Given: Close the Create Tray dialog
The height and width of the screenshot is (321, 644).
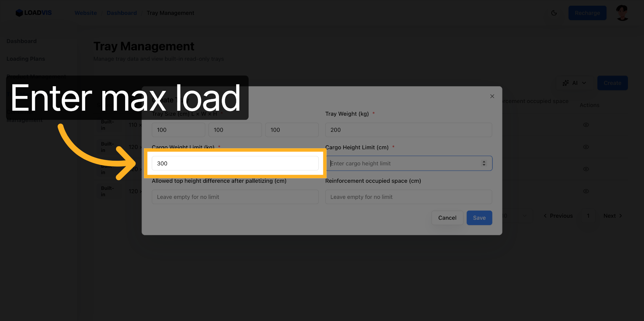Looking at the screenshot, I should 492,96.
